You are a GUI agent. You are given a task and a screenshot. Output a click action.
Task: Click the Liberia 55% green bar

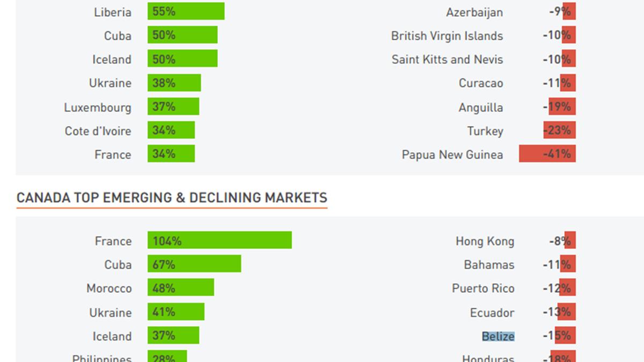click(186, 11)
